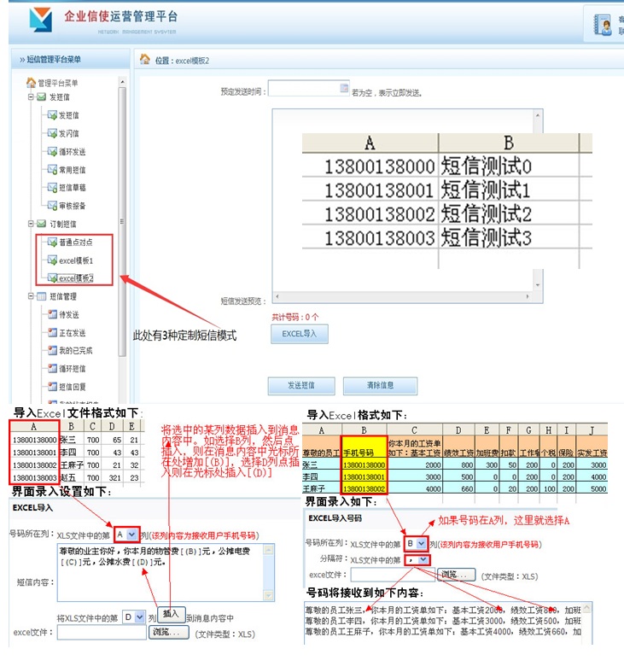Click the 发送短信 button

[x=301, y=385]
